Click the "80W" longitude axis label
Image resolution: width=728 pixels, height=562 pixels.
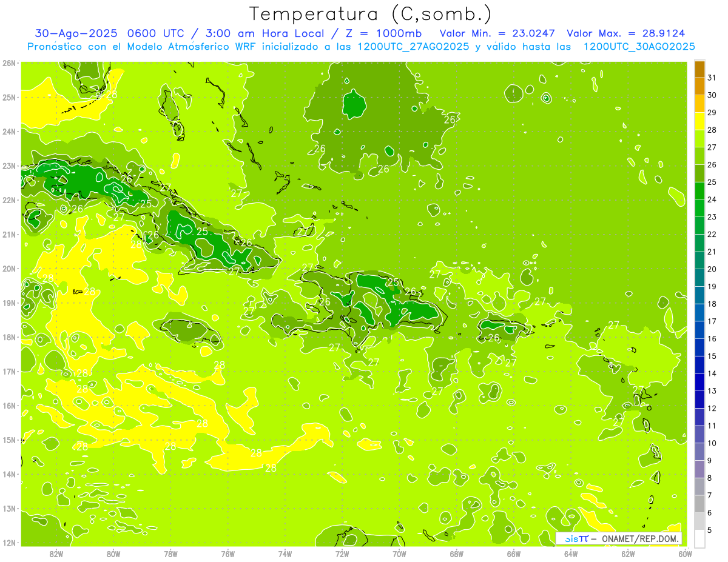click(x=113, y=554)
